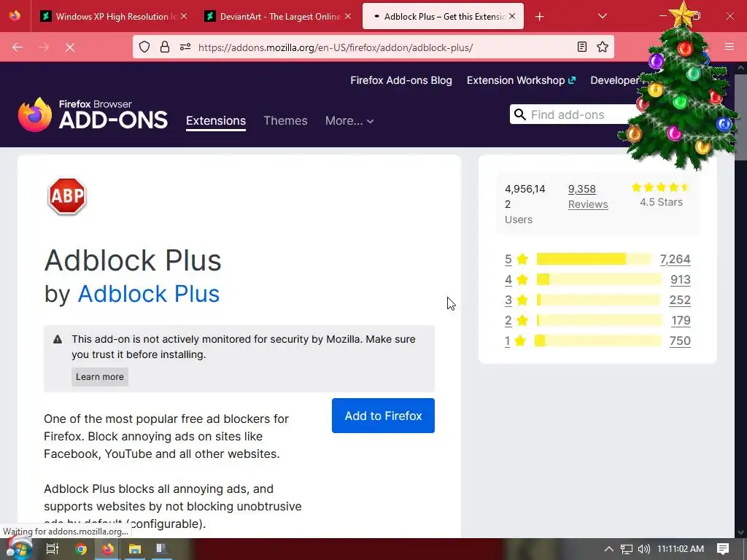747x560 pixels.
Task: Click the 1-star rating bar
Action: 598,341
